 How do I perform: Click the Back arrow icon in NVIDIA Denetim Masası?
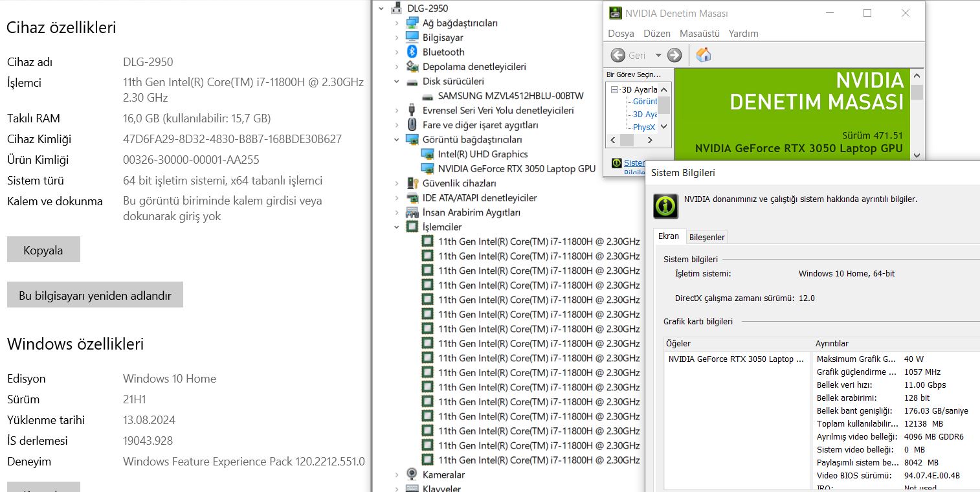pyautogui.click(x=618, y=55)
